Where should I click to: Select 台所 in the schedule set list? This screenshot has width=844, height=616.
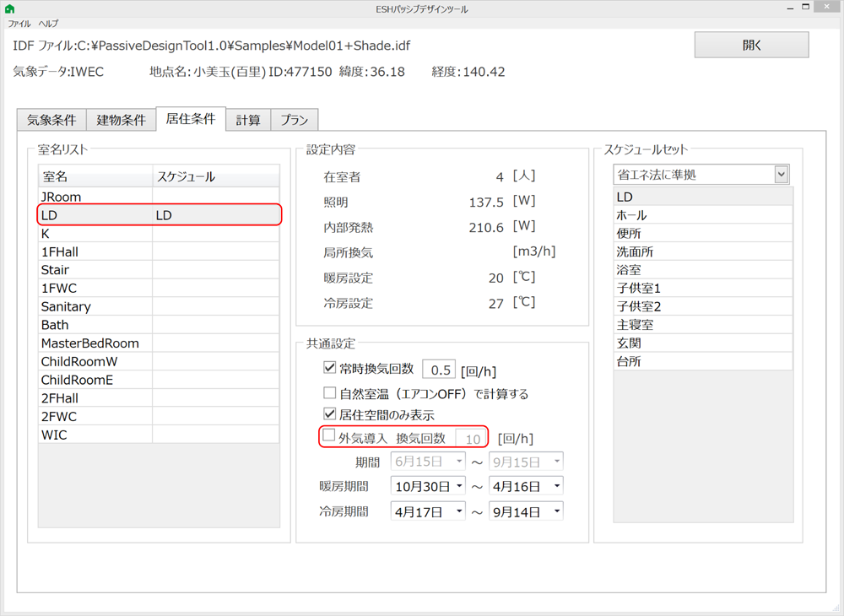703,361
